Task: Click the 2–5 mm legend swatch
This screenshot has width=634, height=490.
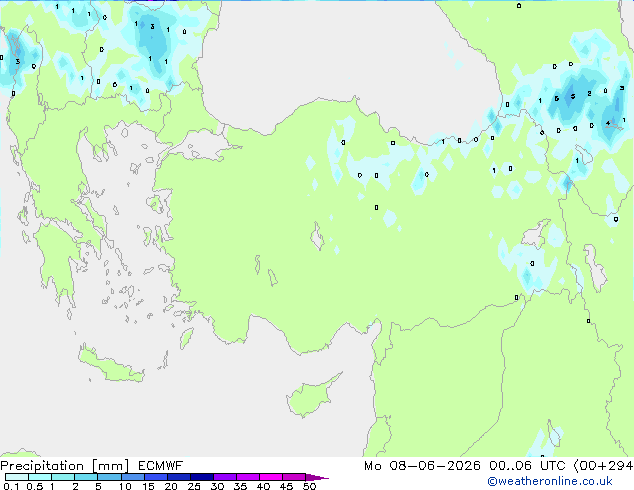Action: (86, 477)
